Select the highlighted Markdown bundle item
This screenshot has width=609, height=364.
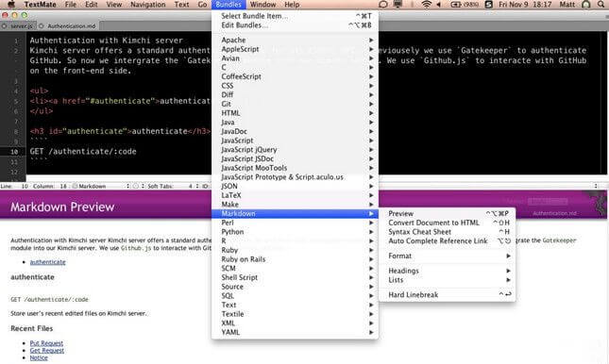coord(296,213)
